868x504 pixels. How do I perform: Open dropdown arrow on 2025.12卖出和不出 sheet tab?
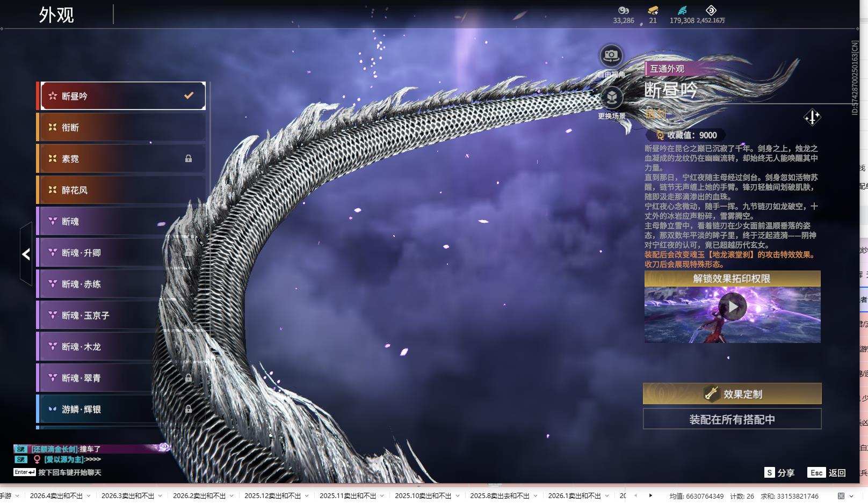[307, 496]
